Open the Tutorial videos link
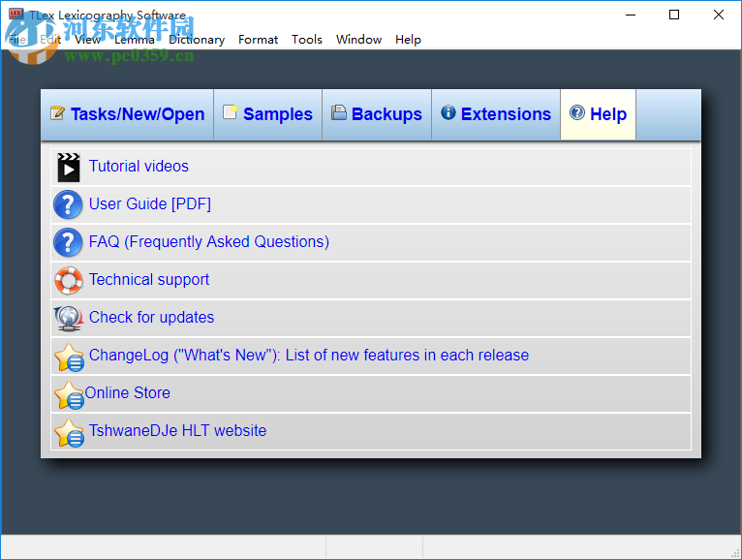Viewport: 742px width, 560px height. 139,166
